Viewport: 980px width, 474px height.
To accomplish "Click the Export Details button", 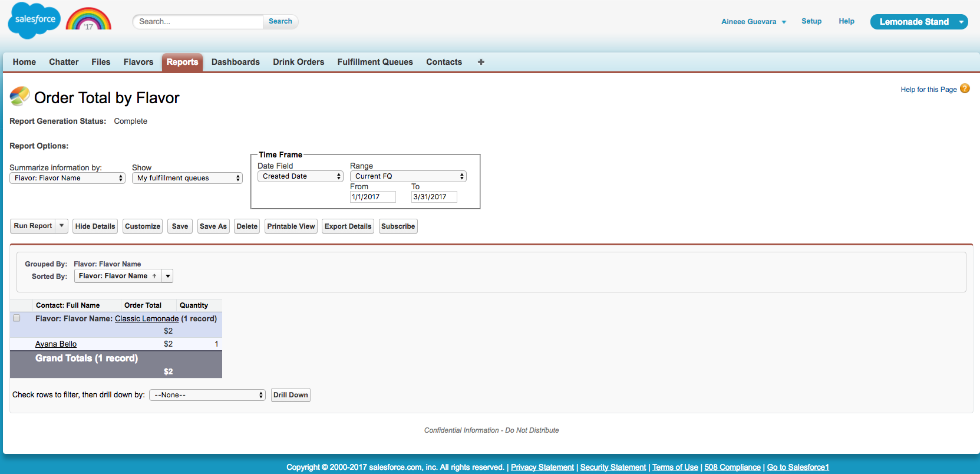I will 348,226.
